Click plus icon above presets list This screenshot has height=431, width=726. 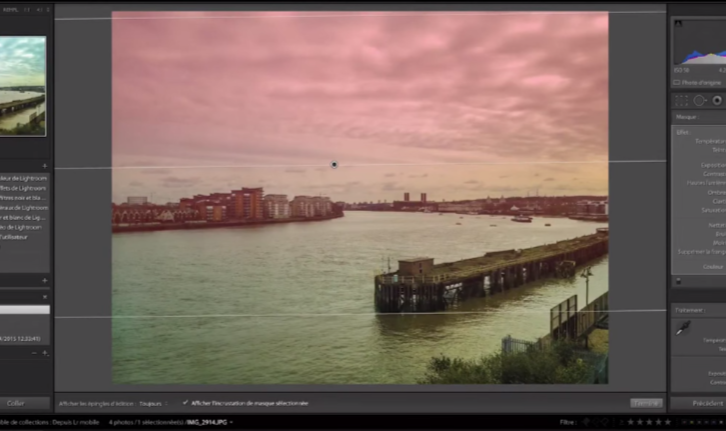click(x=44, y=165)
